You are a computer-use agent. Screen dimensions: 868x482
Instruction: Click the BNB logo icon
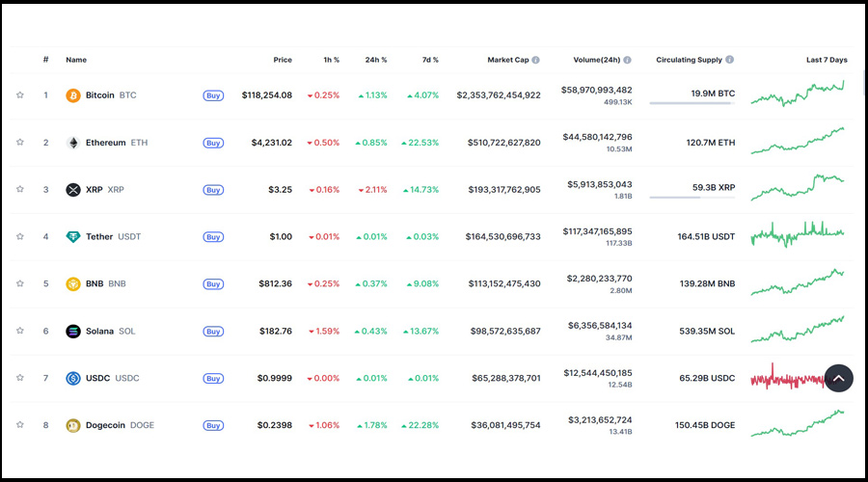pyautogui.click(x=73, y=284)
